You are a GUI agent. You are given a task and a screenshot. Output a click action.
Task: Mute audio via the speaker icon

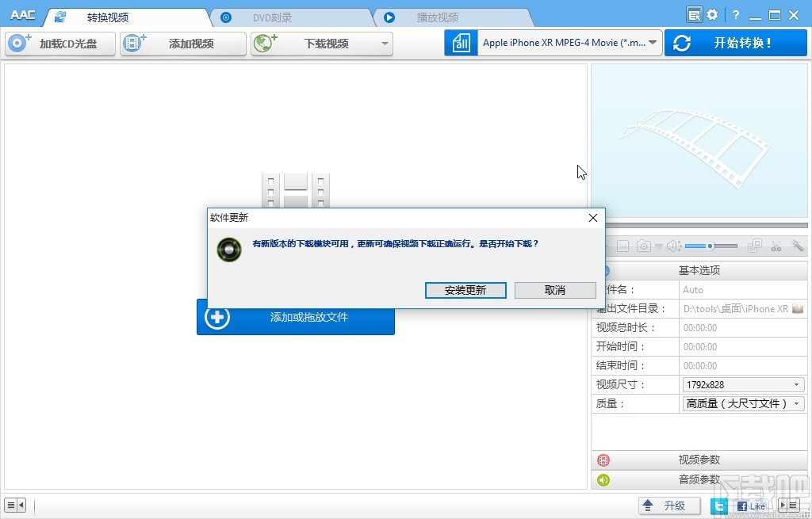pyautogui.click(x=672, y=246)
